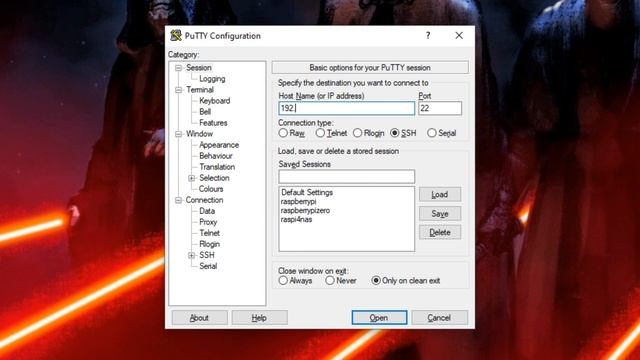640x360 pixels.
Task: Open the Logging category
Action: click(212, 79)
